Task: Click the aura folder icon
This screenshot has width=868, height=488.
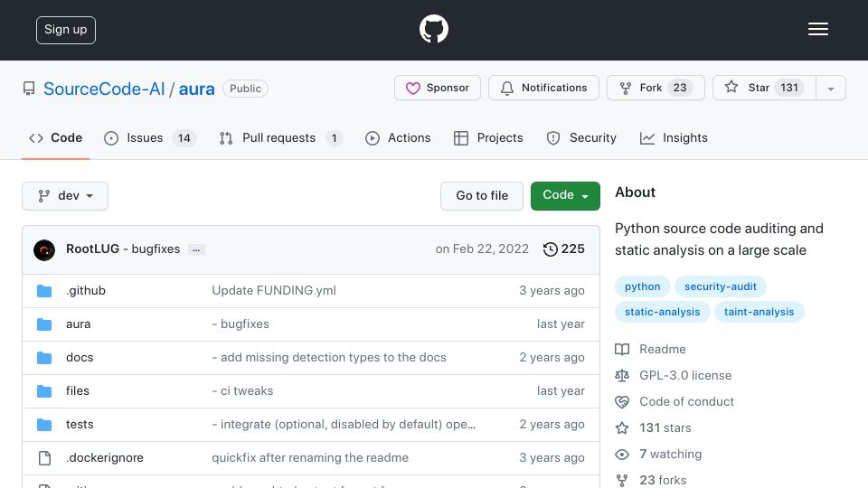Action: (44, 324)
